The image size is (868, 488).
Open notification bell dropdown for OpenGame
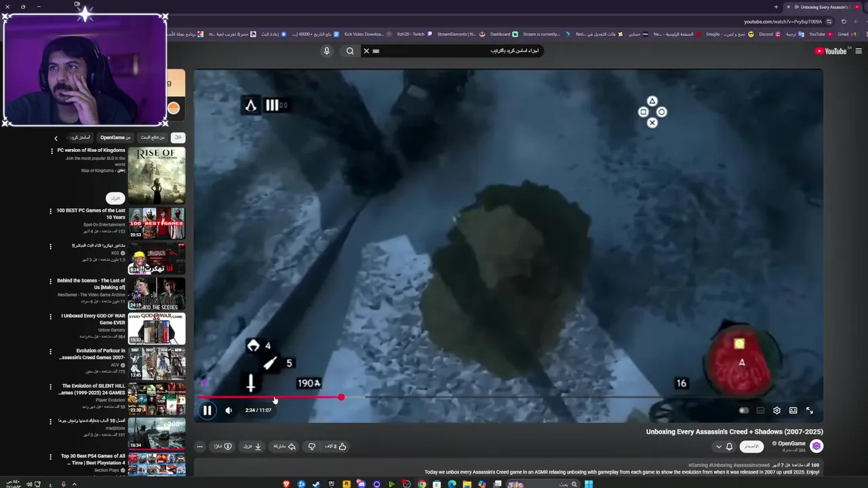[x=724, y=446]
